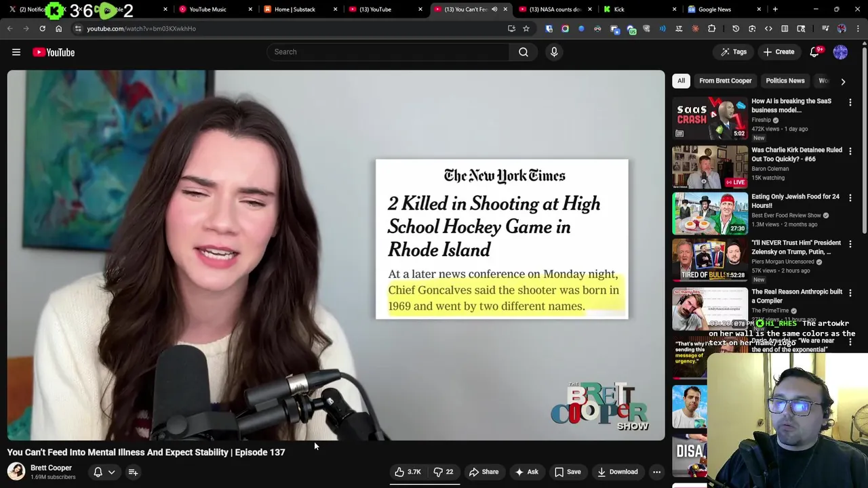The height and width of the screenshot is (488, 868).
Task: Open the account avatar menu
Action: coord(840,52)
